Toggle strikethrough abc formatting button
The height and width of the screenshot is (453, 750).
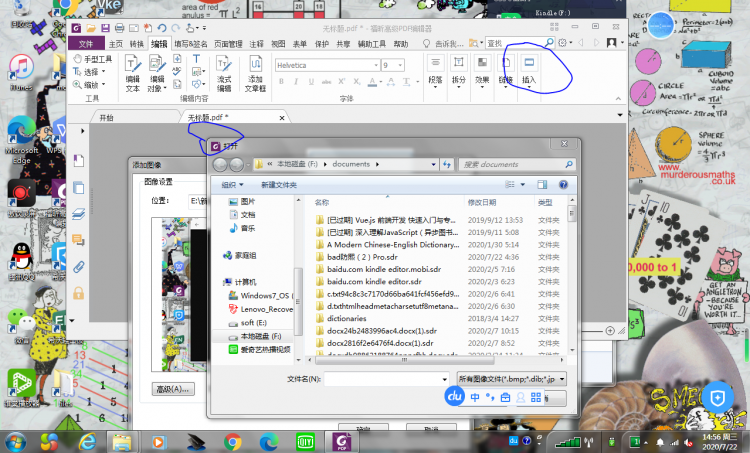click(x=327, y=82)
